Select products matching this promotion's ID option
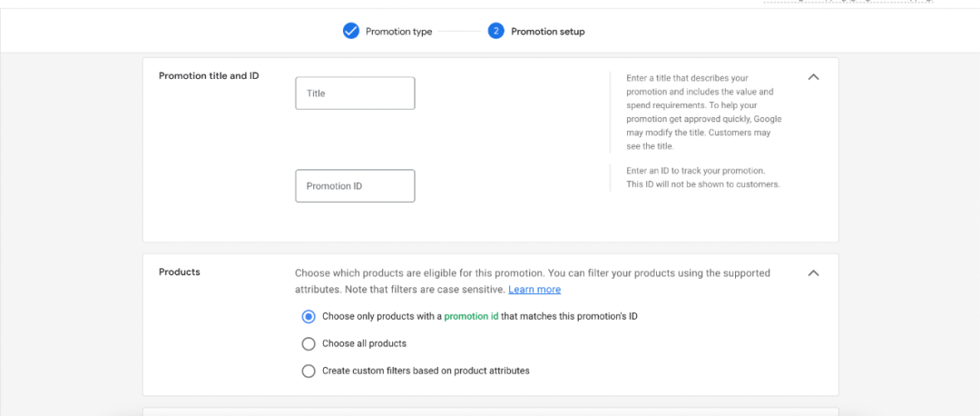980x416 pixels. tap(309, 317)
